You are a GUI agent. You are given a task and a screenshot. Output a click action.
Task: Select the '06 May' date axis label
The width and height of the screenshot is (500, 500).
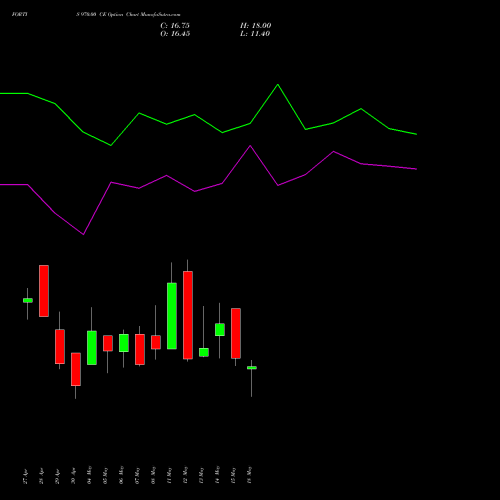click(x=122, y=475)
